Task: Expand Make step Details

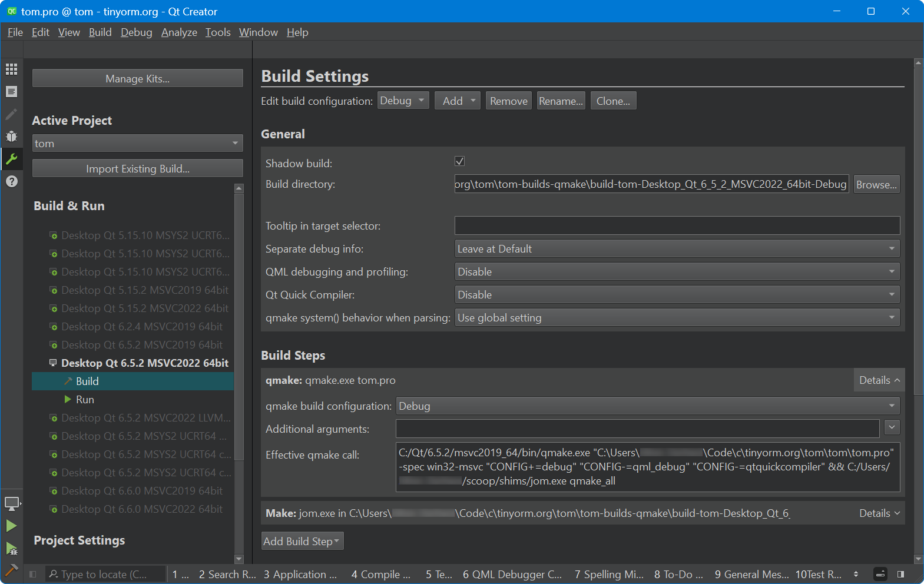Action: point(879,513)
